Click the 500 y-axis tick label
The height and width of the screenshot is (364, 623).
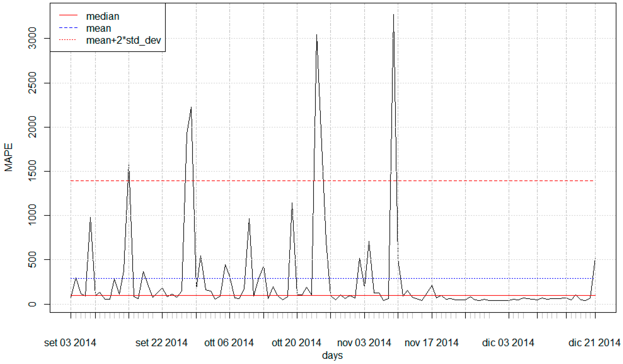coord(32,259)
